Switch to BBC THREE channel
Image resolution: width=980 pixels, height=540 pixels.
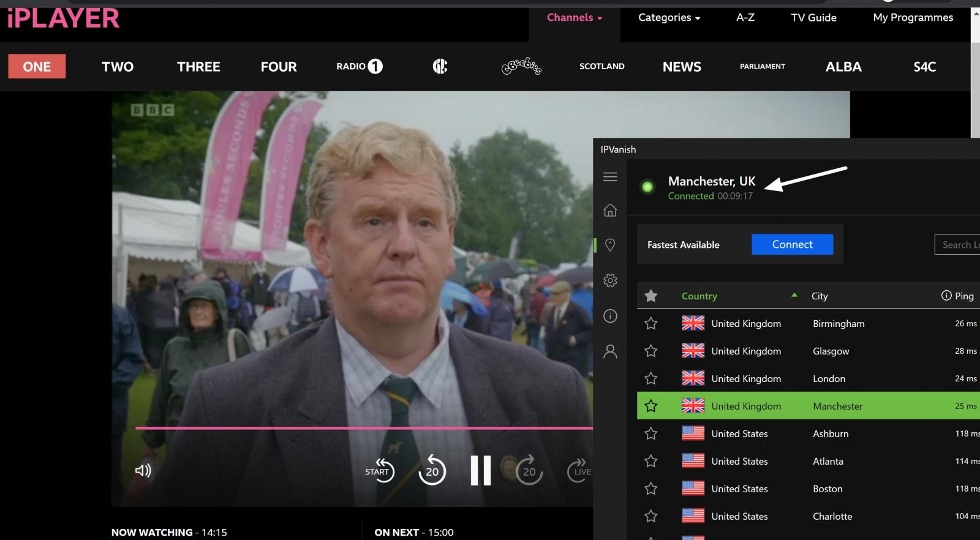(x=198, y=66)
